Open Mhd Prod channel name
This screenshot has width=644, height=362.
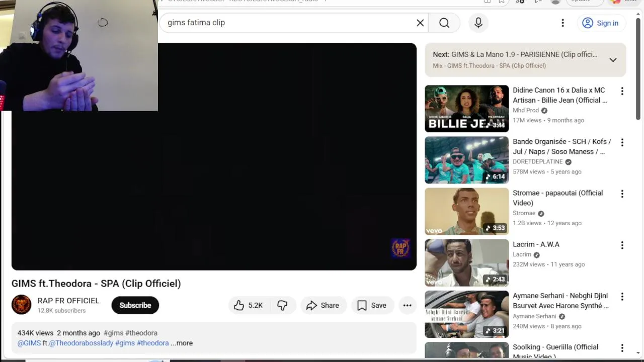click(x=526, y=110)
